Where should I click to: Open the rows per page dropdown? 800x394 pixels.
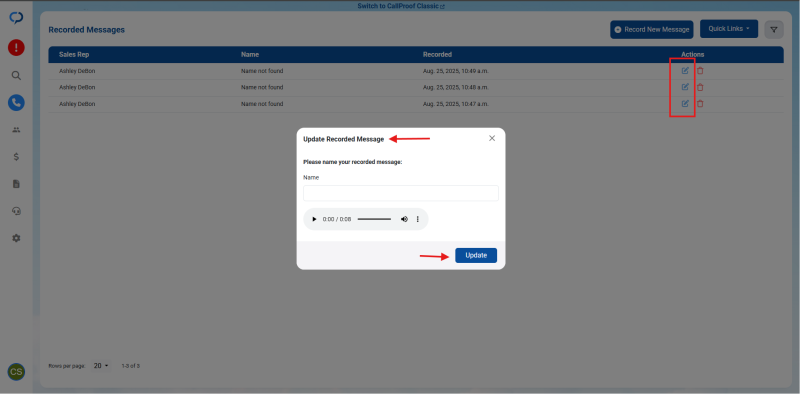[102, 366]
